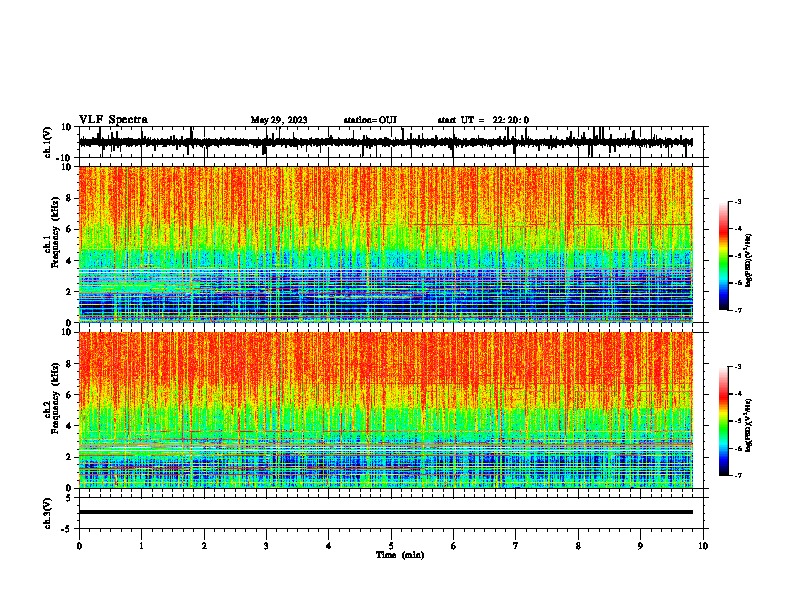Click the "VLF Spectra" title text
This screenshot has width=792, height=612.
tap(113, 120)
